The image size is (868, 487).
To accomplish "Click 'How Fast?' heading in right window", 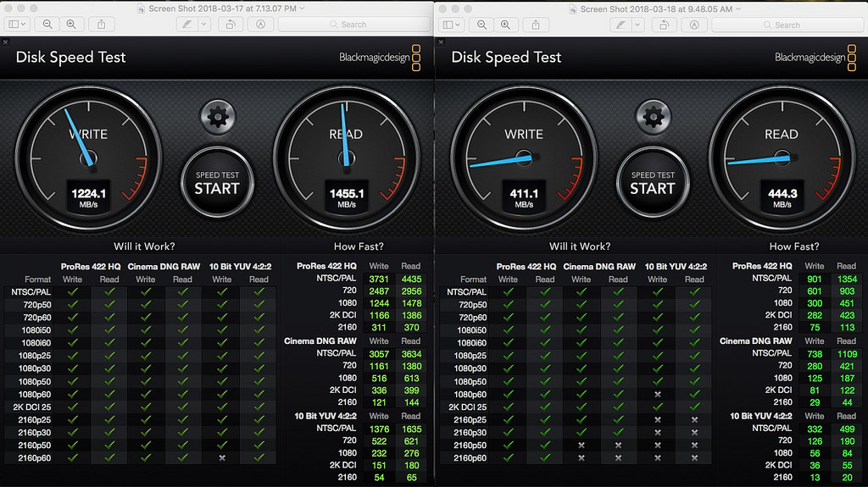I will pos(794,246).
